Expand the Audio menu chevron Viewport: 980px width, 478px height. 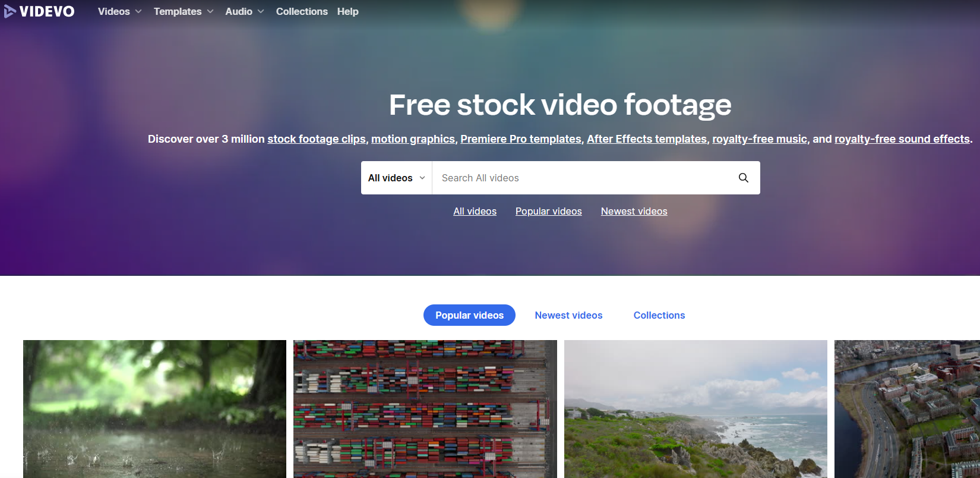[261, 11]
